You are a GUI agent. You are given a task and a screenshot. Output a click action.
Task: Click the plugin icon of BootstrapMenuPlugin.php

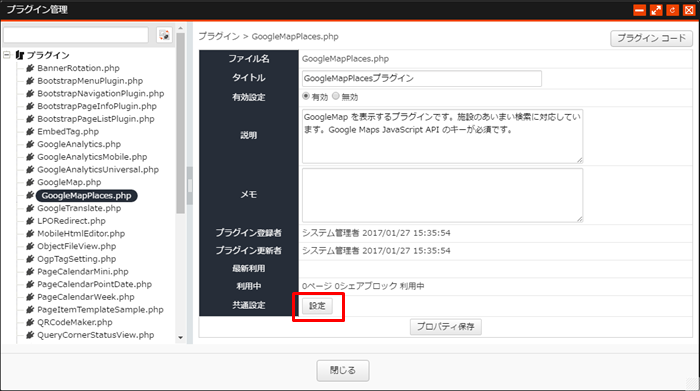pos(30,81)
